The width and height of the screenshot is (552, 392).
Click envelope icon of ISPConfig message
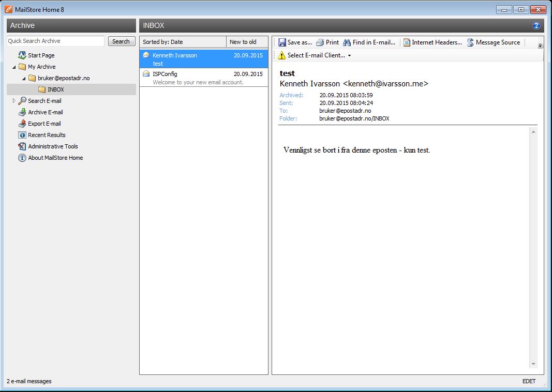[146, 73]
